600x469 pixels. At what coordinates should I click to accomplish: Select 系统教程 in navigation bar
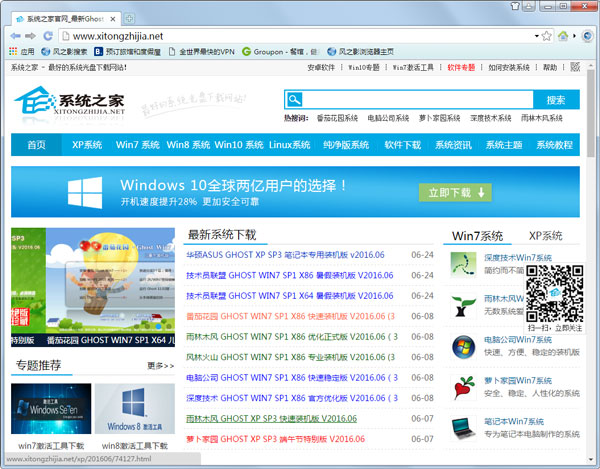pyautogui.click(x=554, y=145)
